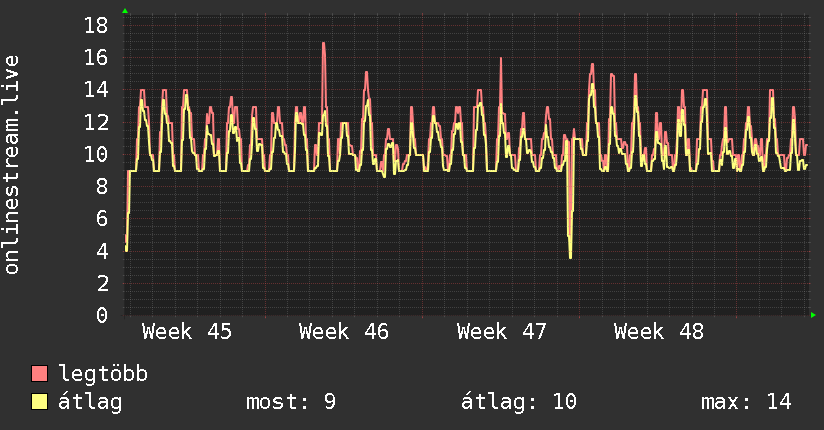Click the green arrow at x-axis end
This screenshot has height=430, width=824.
[x=813, y=315]
